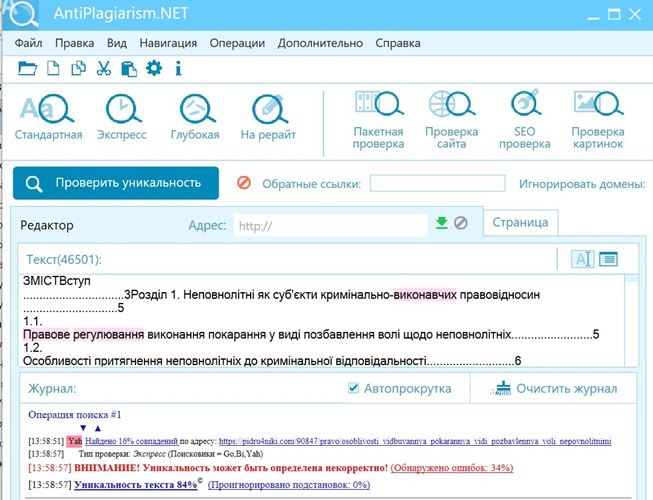This screenshot has width=653, height=500.
Task: Click the Адрес http:// input field
Action: point(330,225)
